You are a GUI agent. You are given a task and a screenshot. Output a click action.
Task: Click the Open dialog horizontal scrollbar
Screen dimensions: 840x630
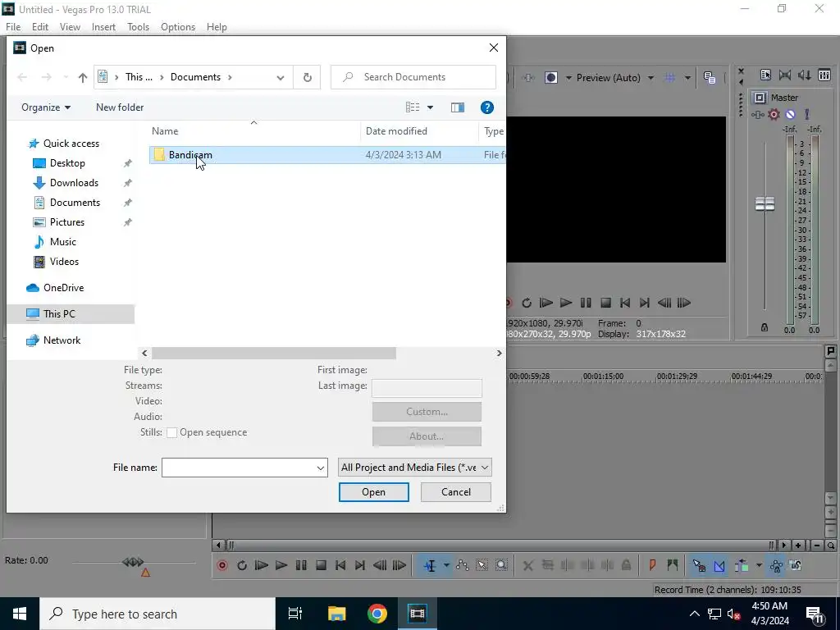[x=274, y=353]
